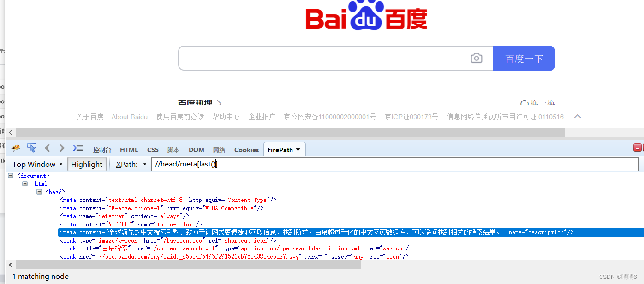Switch to the DOM tab

click(197, 150)
